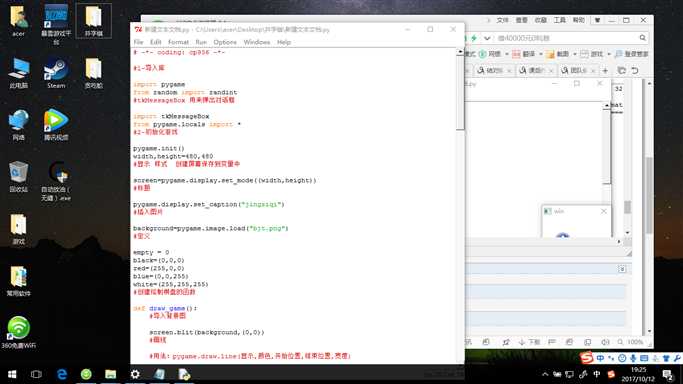Open a new browser tab with plus button

605,70
